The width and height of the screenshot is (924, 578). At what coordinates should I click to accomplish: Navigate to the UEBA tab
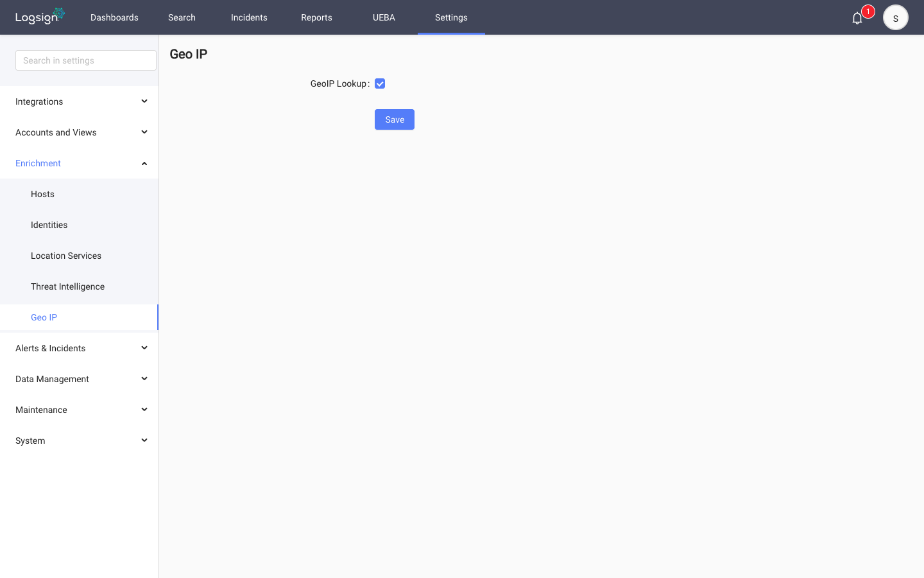(384, 17)
